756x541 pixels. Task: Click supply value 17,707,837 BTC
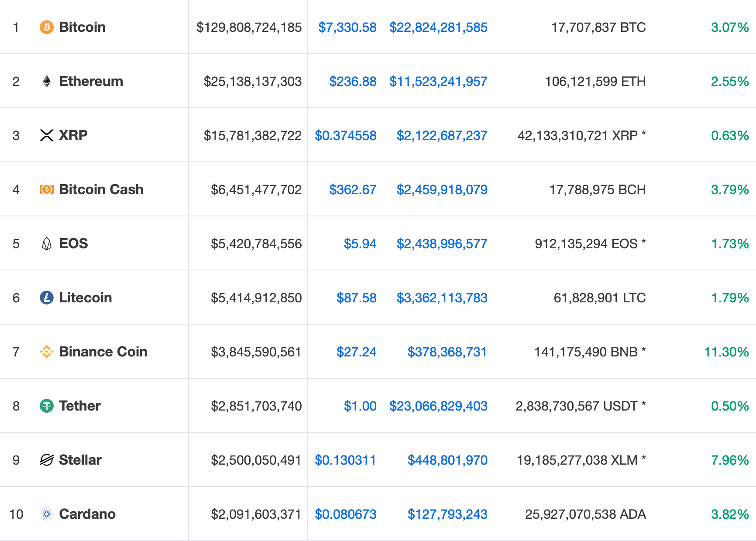598,27
